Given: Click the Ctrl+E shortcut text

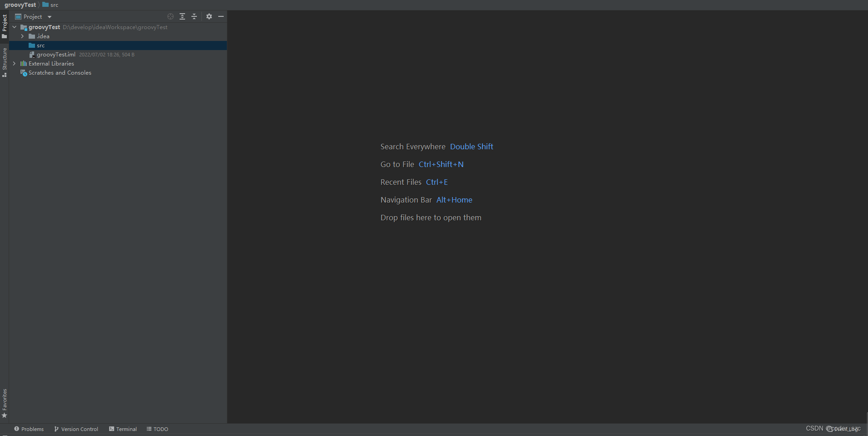Looking at the screenshot, I should (x=437, y=182).
